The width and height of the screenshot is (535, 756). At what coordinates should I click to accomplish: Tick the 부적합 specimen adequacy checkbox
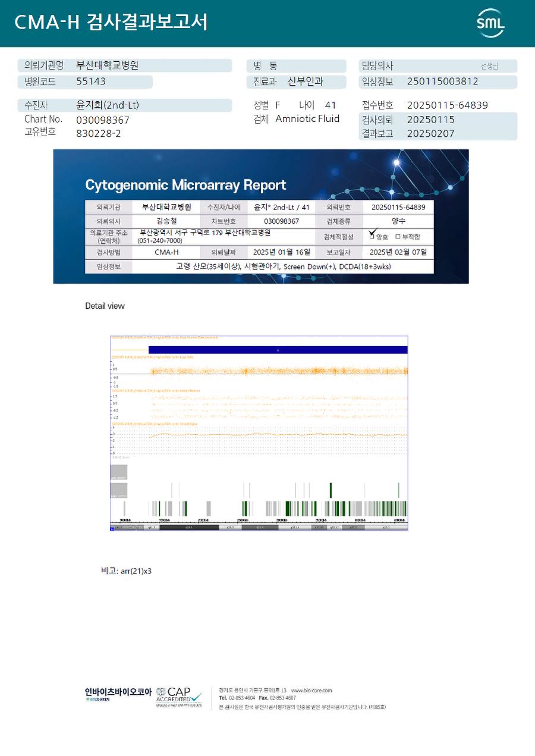click(x=398, y=236)
